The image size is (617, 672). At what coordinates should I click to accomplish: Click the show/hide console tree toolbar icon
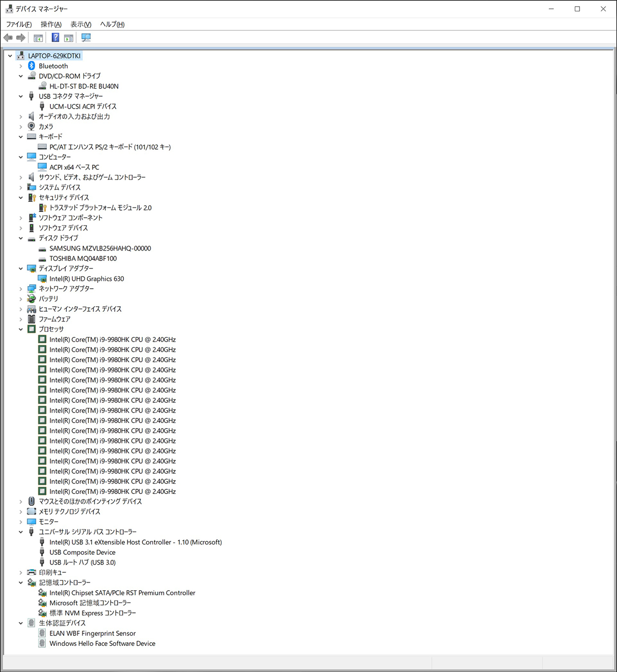pos(38,38)
